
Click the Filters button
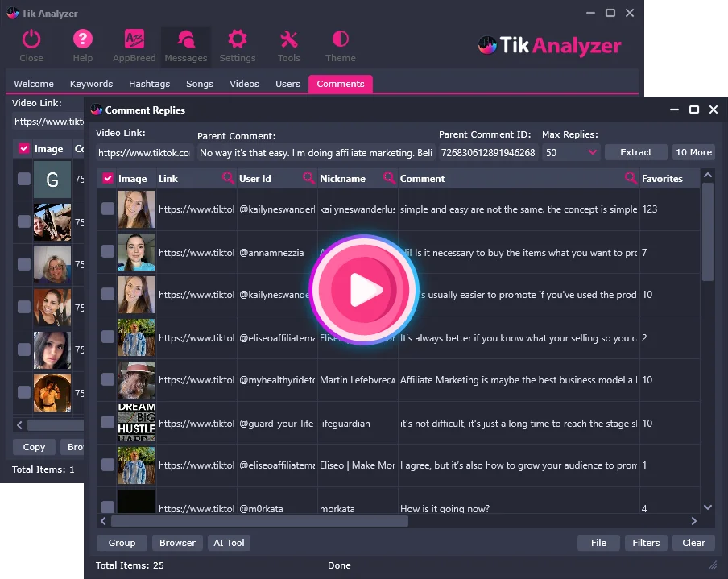coord(646,543)
